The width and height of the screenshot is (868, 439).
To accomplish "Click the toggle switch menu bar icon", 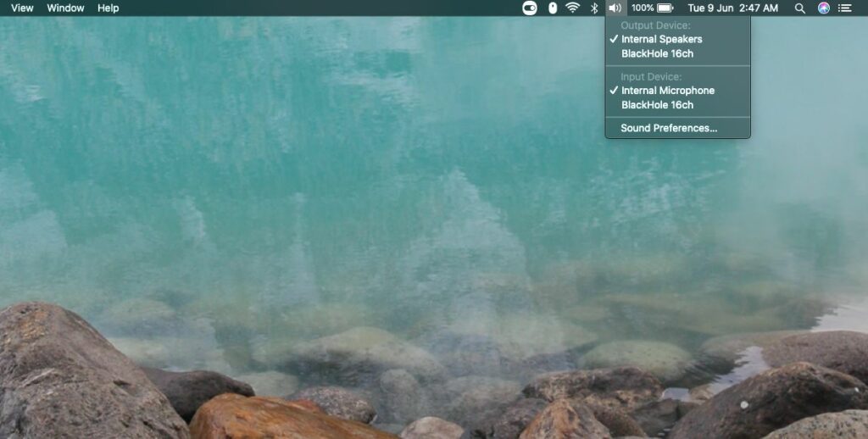I will [530, 8].
